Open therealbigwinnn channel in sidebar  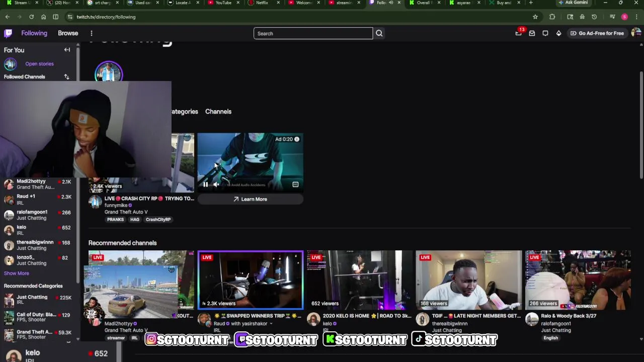38,245
